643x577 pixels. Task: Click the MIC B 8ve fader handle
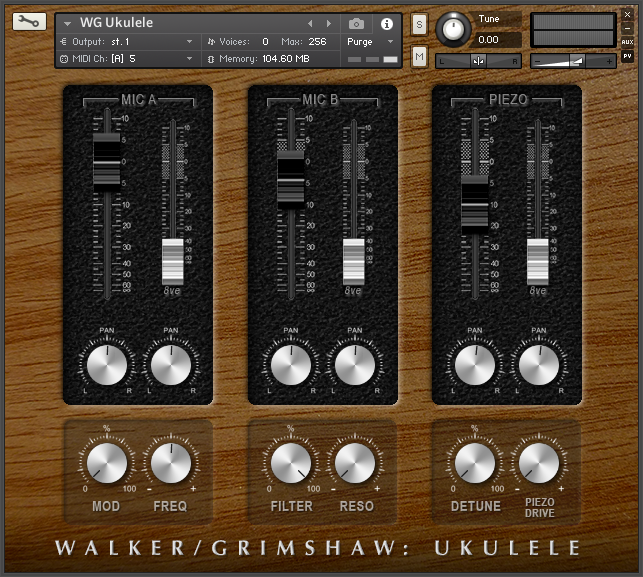[x=353, y=262]
